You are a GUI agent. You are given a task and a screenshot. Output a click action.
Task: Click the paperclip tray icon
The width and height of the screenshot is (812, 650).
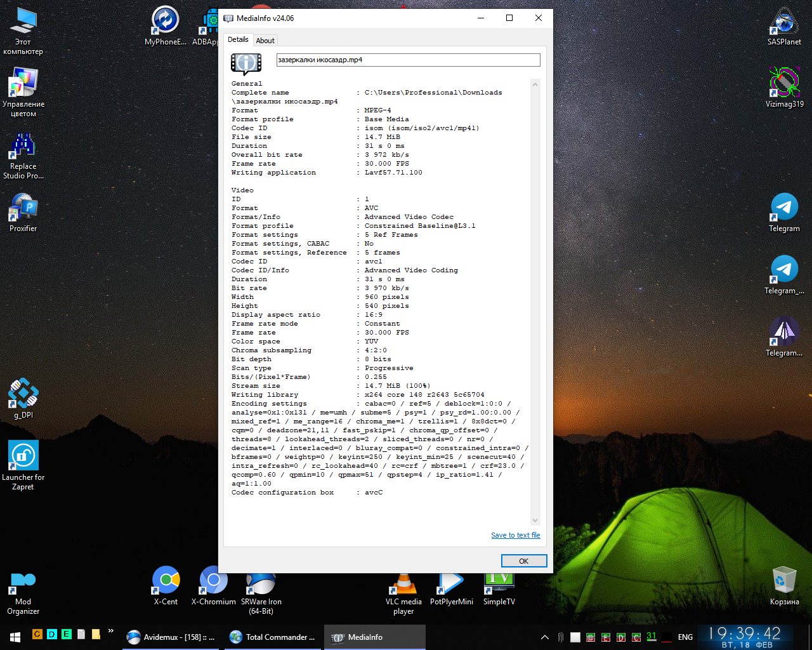point(561,637)
